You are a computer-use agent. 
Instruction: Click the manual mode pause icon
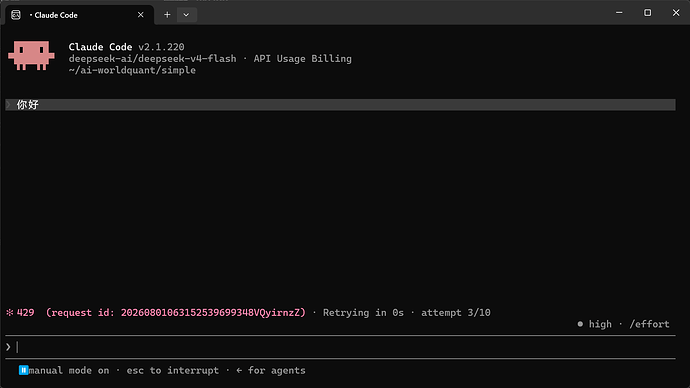pyautogui.click(x=23, y=370)
